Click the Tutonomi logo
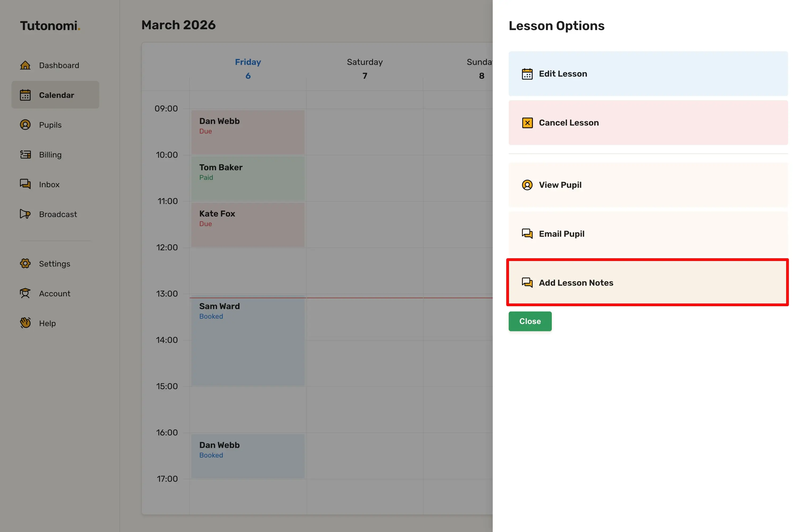The image size is (804, 532). (x=50, y=26)
